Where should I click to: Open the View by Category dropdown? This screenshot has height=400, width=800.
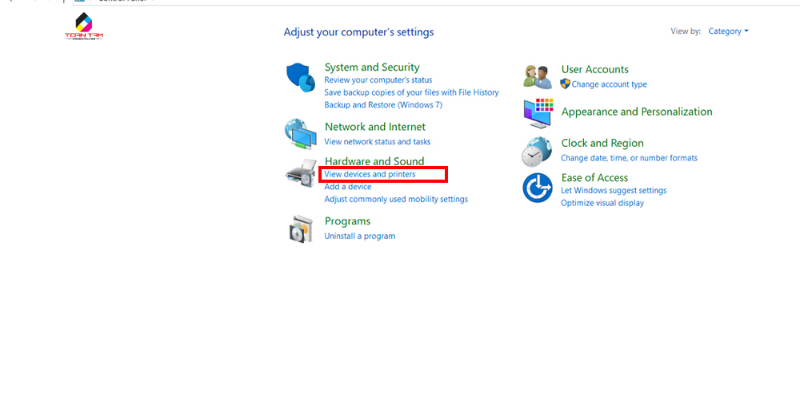[x=728, y=31]
